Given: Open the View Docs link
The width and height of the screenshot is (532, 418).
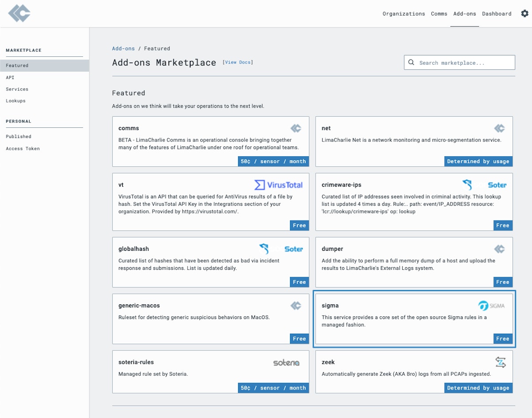Looking at the screenshot, I should [238, 63].
